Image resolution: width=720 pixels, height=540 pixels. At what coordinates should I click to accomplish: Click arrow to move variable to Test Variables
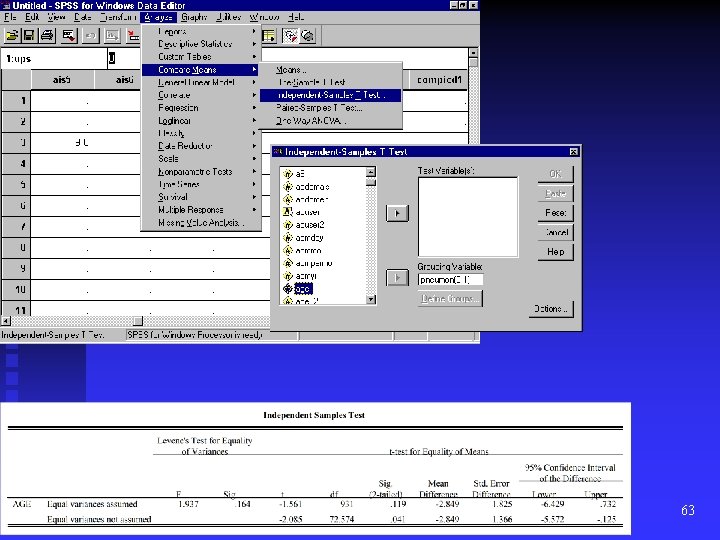(397, 213)
